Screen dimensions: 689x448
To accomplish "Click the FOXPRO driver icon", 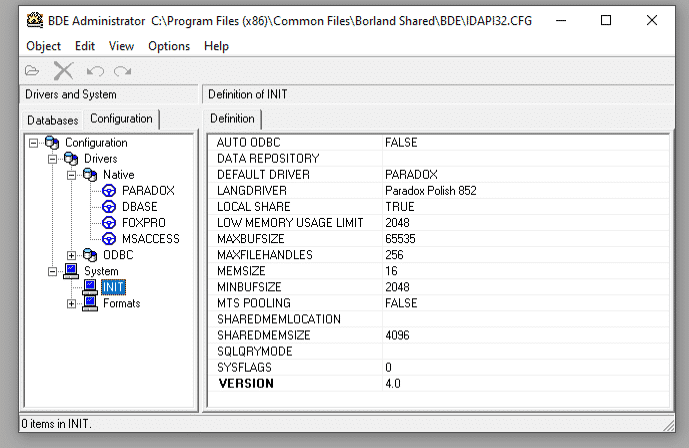I will 109,223.
